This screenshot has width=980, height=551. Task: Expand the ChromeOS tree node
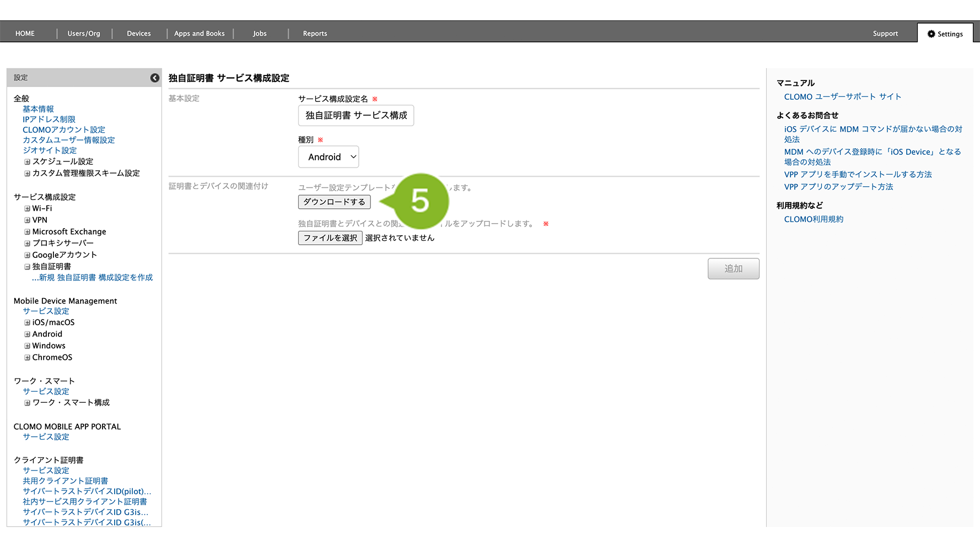[x=27, y=358]
